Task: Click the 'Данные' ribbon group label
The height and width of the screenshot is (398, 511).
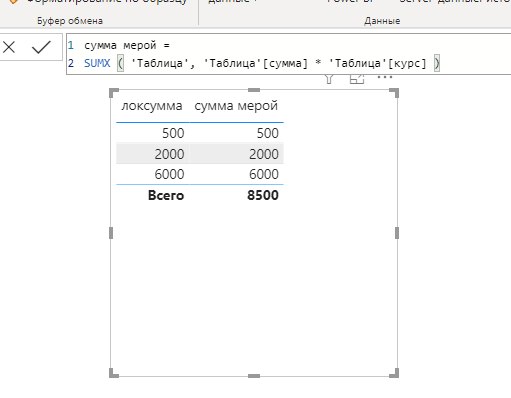Action: point(382,21)
